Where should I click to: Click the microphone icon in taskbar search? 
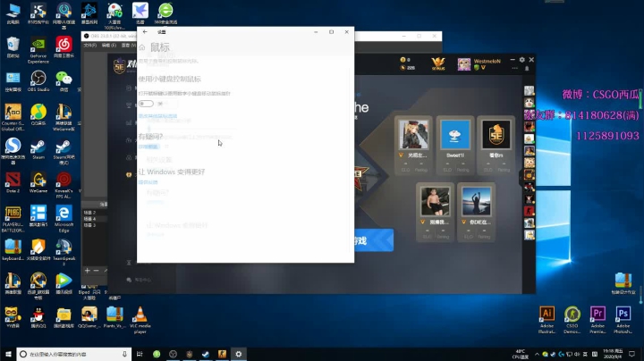click(124, 354)
